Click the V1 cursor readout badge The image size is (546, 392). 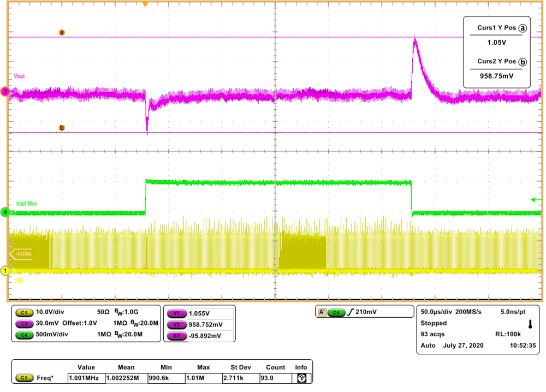(x=176, y=313)
